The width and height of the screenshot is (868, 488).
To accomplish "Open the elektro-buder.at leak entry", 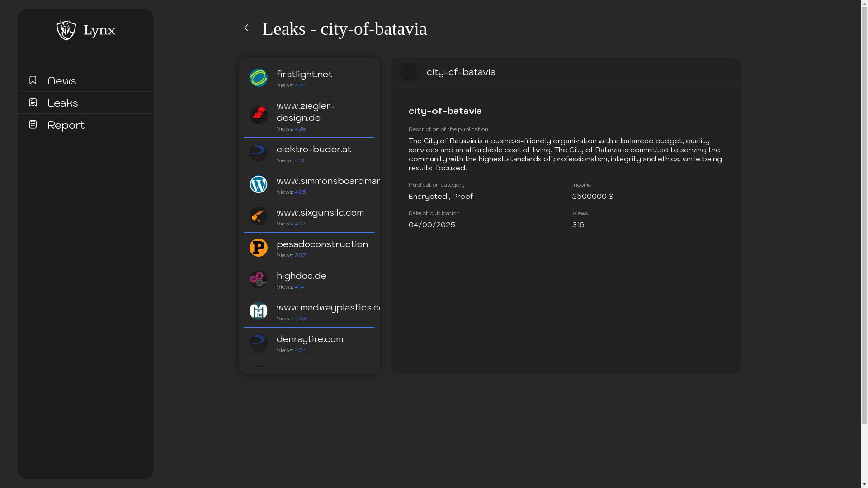I will (314, 150).
